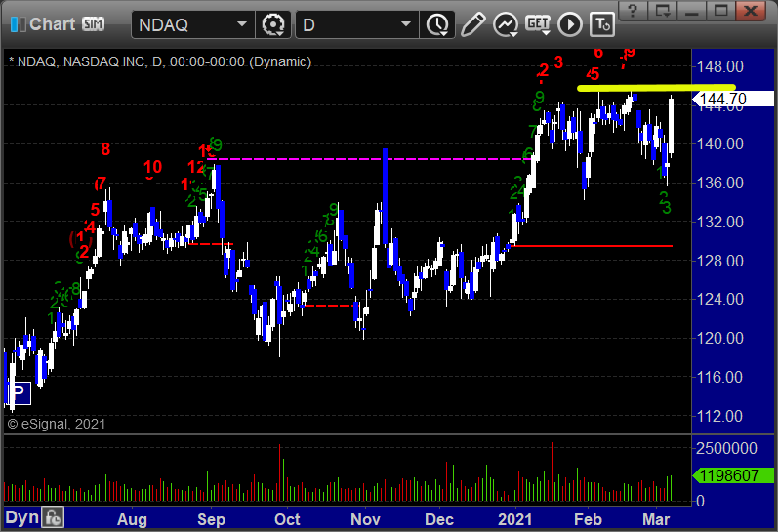Click the tall blue November spike candle
778x532 pixels.
tap(385, 196)
